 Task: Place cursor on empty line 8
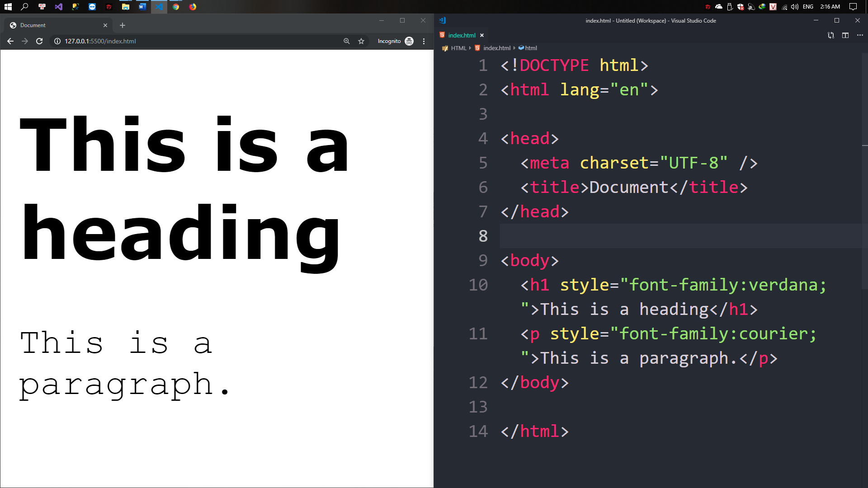633,236
